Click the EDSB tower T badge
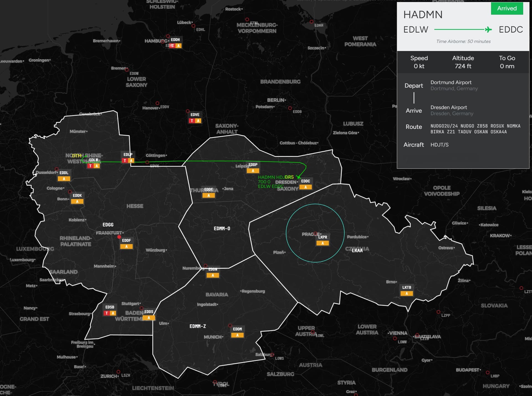Viewport: 532px width, 396px height. pos(107,313)
